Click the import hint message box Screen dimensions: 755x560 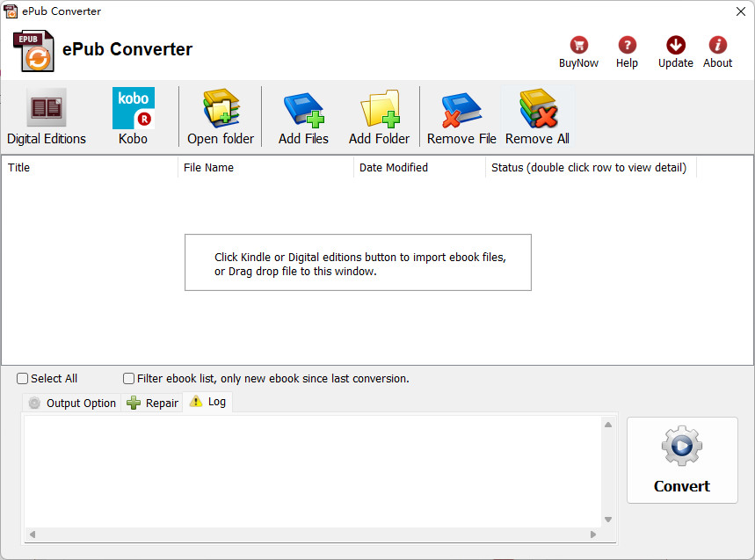point(359,263)
